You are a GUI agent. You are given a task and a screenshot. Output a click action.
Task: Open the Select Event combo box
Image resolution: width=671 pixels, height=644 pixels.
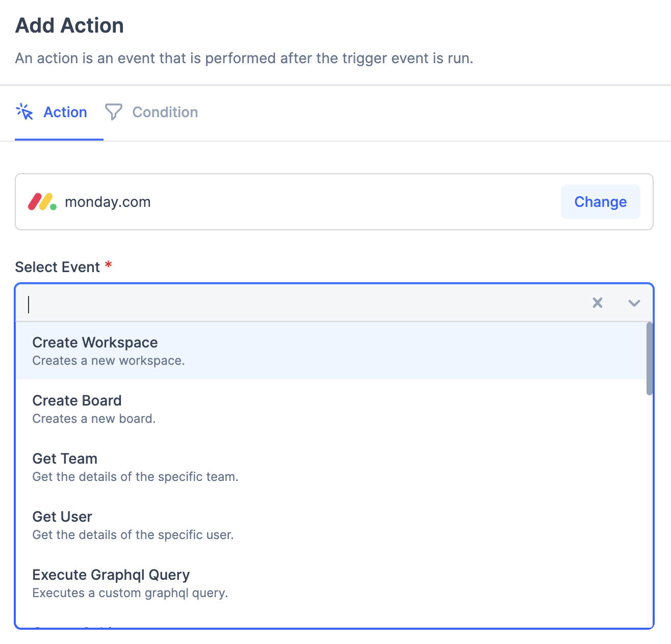[x=306, y=303]
